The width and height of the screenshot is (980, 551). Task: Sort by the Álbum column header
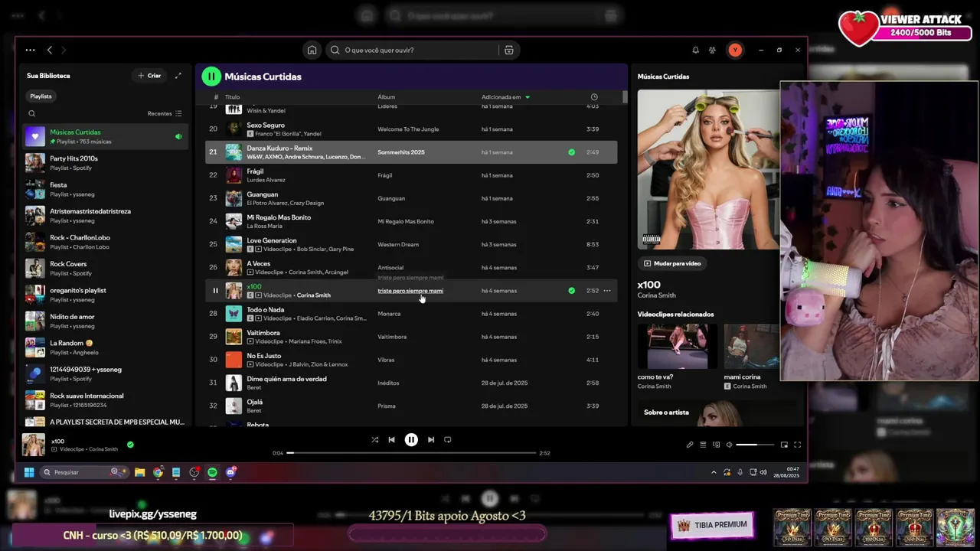(x=386, y=97)
